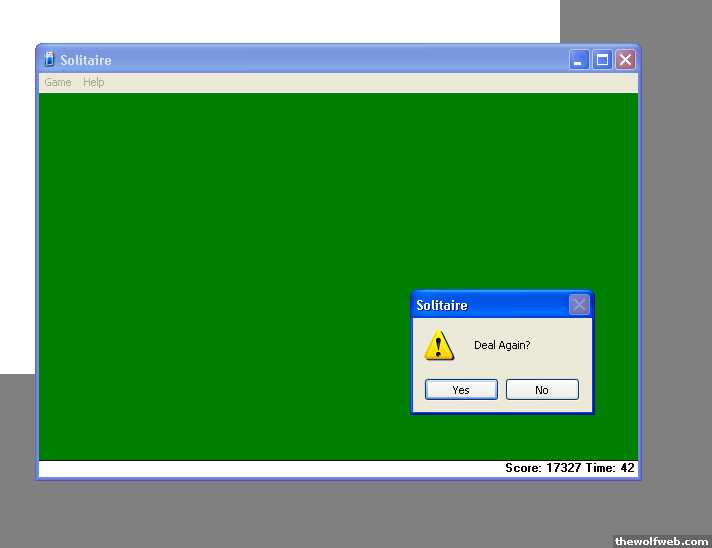
Task: Minimize the Solitaire main window
Action: pos(580,60)
